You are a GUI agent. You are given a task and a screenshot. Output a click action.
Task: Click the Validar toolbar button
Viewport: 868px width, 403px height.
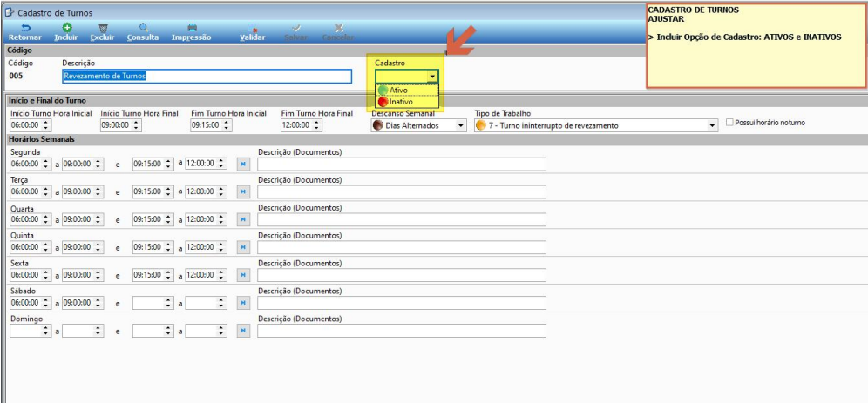click(x=253, y=32)
